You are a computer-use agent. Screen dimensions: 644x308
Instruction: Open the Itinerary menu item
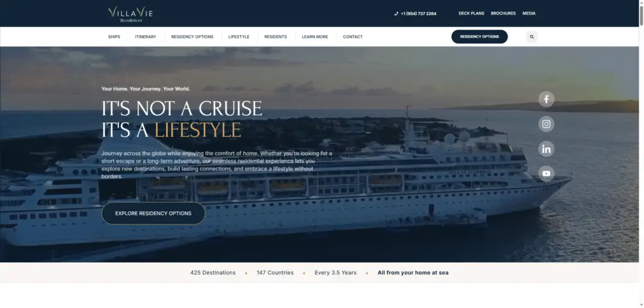[145, 36]
